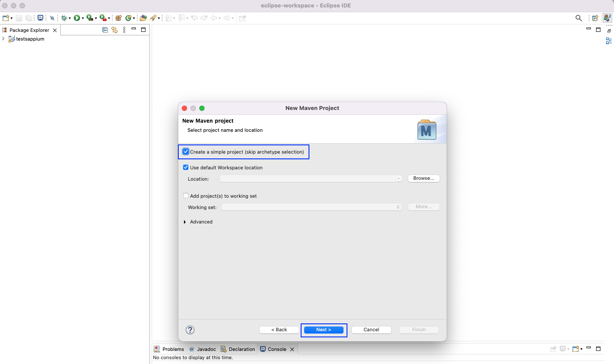Viewport: 614px width, 364px height.
Task: Open the dropdown arrow beside New icon
Action: [x=11, y=18]
